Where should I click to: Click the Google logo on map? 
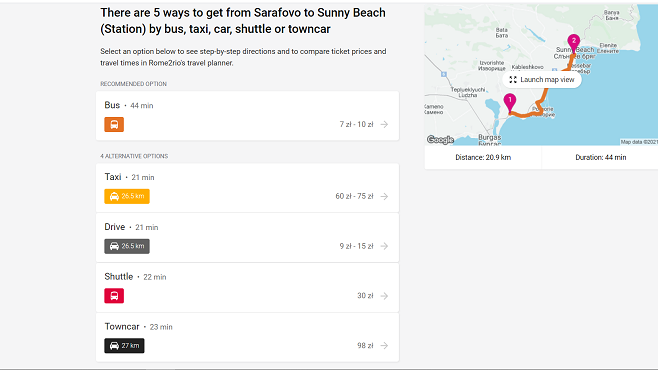click(440, 140)
